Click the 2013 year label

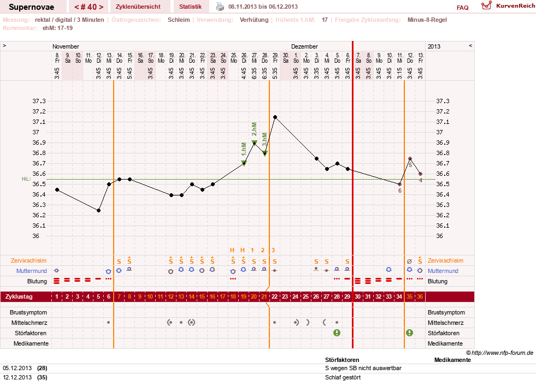coord(434,46)
